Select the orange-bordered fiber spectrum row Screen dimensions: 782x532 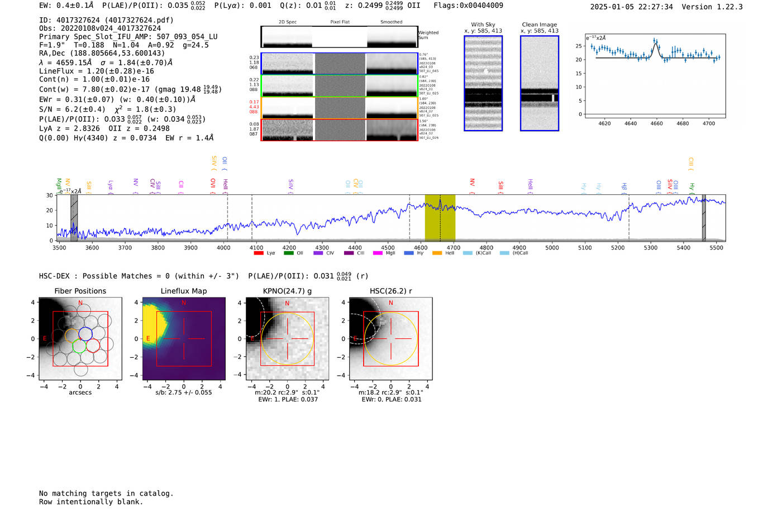340,107
